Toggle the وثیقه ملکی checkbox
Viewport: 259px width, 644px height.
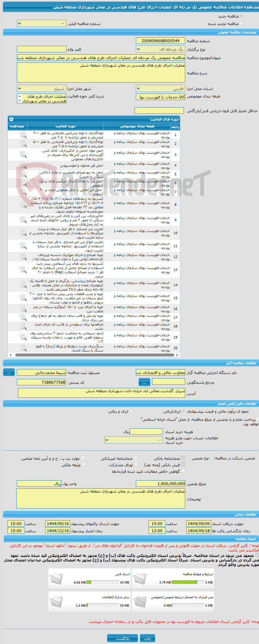[84, 464]
